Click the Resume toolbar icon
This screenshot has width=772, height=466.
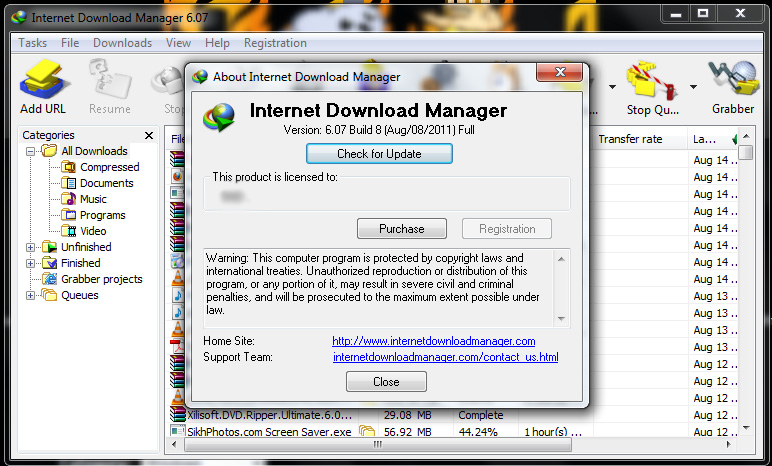click(x=110, y=79)
